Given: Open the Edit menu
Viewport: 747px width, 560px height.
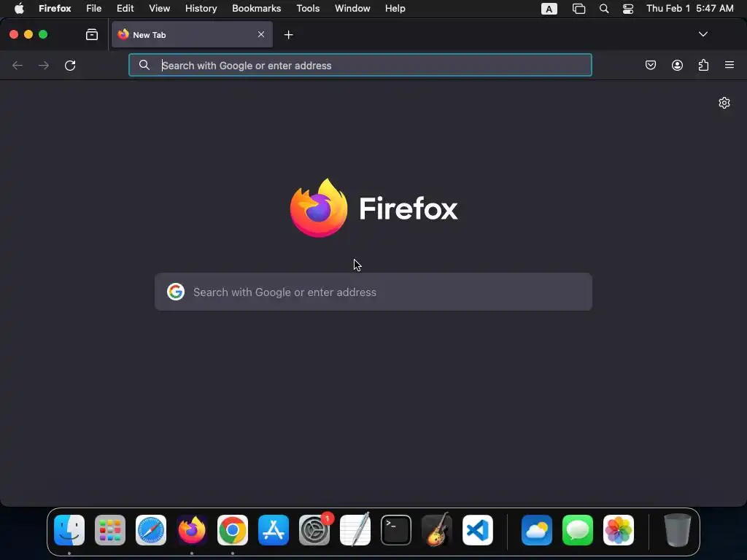Looking at the screenshot, I should (x=125, y=9).
